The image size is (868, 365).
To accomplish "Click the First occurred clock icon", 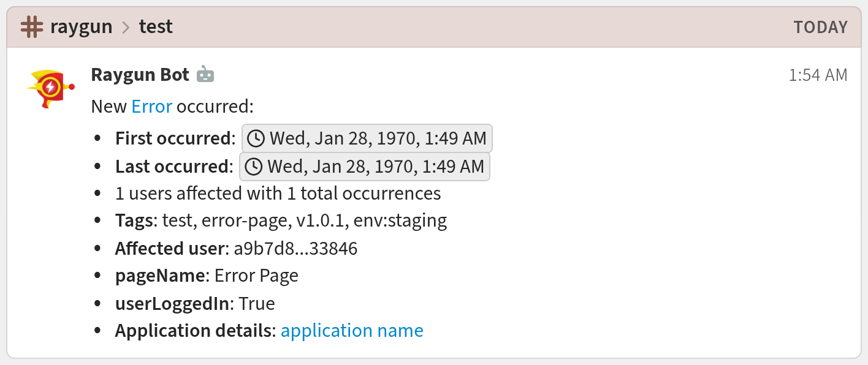I will click(x=256, y=138).
